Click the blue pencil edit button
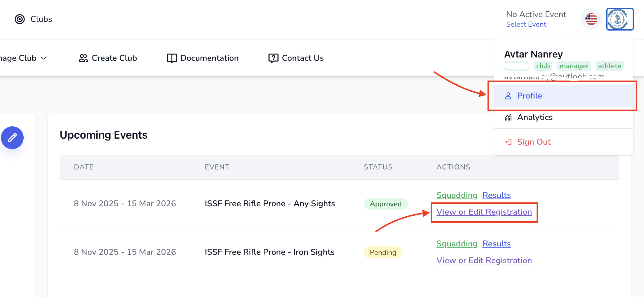Image resolution: width=644 pixels, height=297 pixels. [12, 138]
